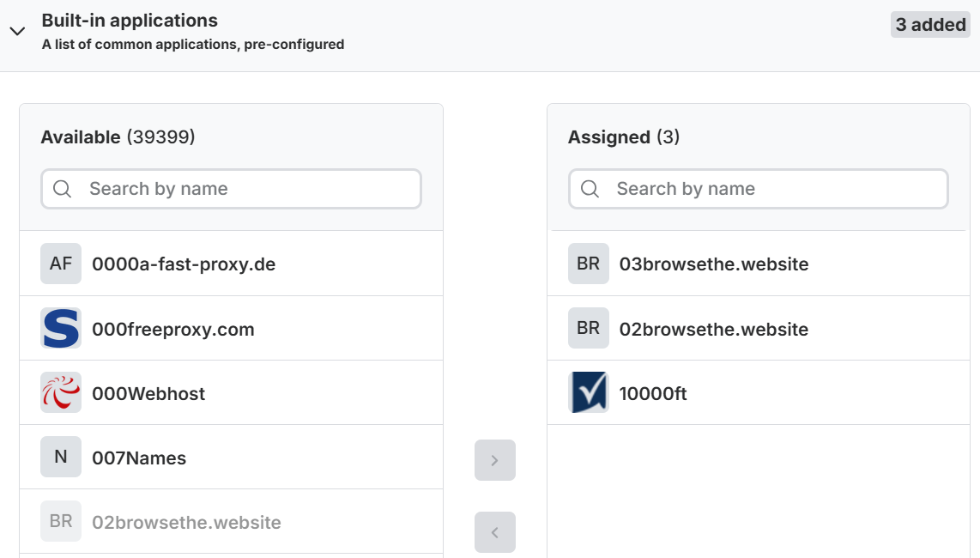Click the 3 added counter badge
The image size is (980, 558).
[930, 24]
